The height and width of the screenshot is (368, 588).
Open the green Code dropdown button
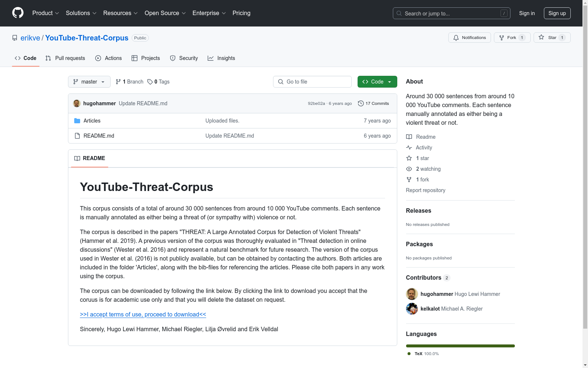pyautogui.click(x=377, y=82)
